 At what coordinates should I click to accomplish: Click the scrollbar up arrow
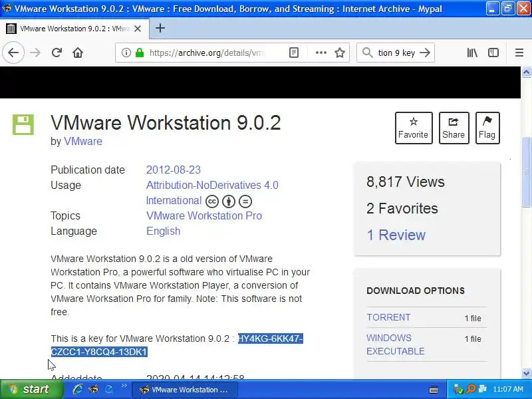526,72
